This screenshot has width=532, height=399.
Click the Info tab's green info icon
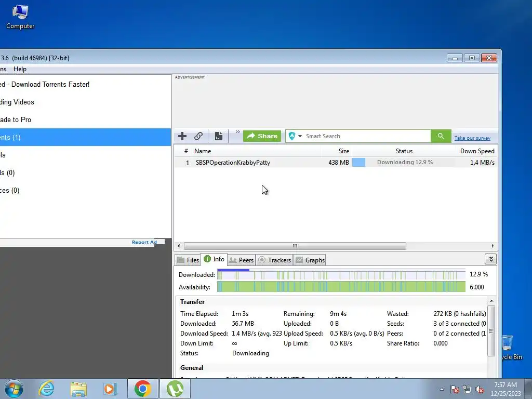pyautogui.click(x=207, y=259)
